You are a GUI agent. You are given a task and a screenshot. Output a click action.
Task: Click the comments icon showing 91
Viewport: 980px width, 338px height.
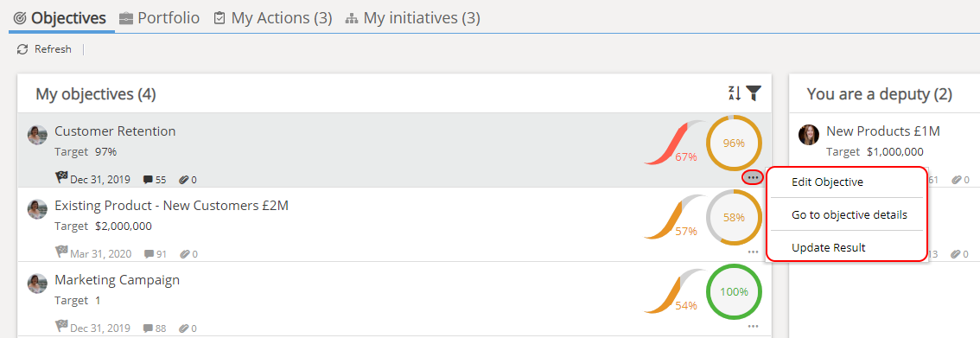149,253
